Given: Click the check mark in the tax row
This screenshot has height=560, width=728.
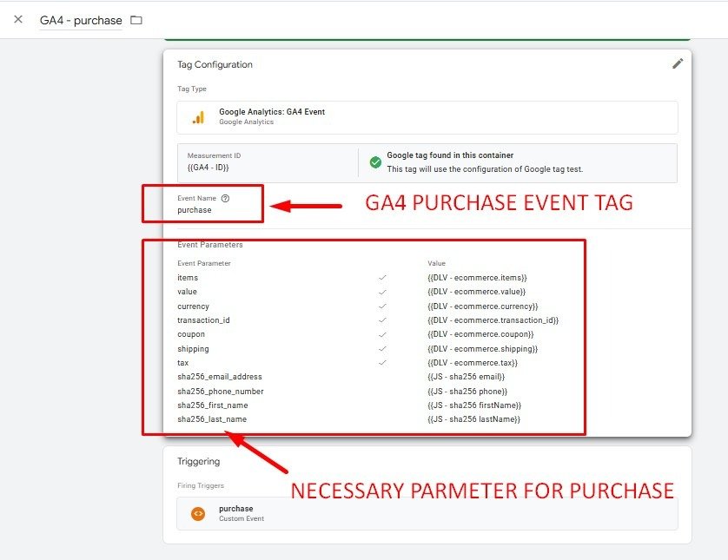Looking at the screenshot, I should pos(382,363).
